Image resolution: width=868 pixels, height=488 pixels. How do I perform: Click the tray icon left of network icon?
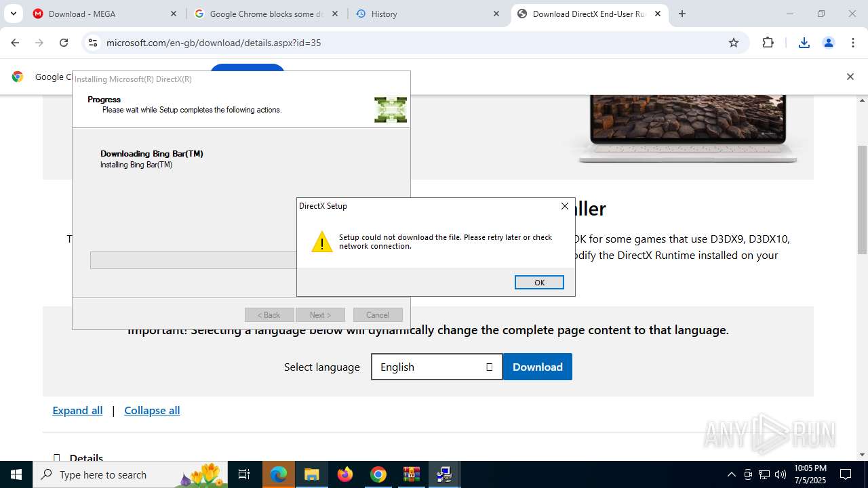(748, 474)
